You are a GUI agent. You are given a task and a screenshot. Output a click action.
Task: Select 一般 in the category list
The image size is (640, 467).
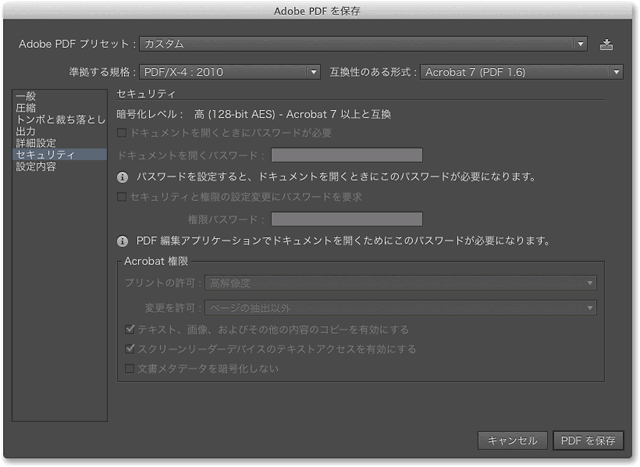26,96
